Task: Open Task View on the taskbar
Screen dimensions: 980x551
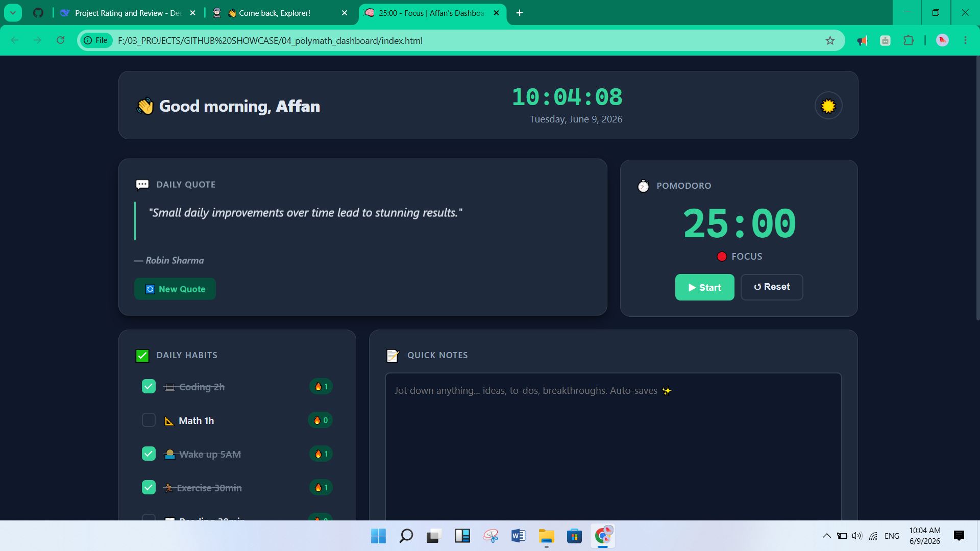Action: [x=433, y=536]
